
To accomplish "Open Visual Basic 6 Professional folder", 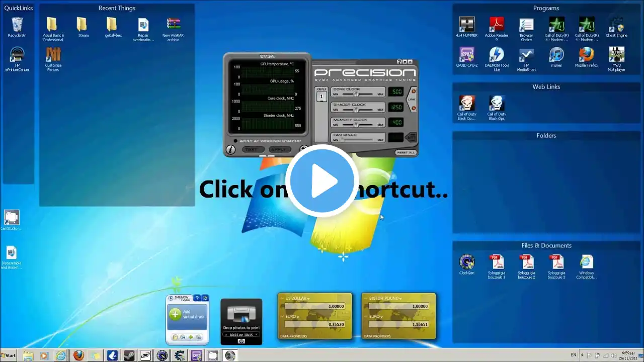I will (x=53, y=29).
